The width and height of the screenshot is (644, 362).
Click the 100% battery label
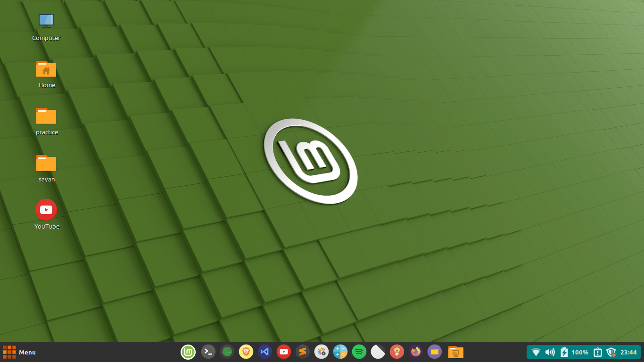(580, 353)
